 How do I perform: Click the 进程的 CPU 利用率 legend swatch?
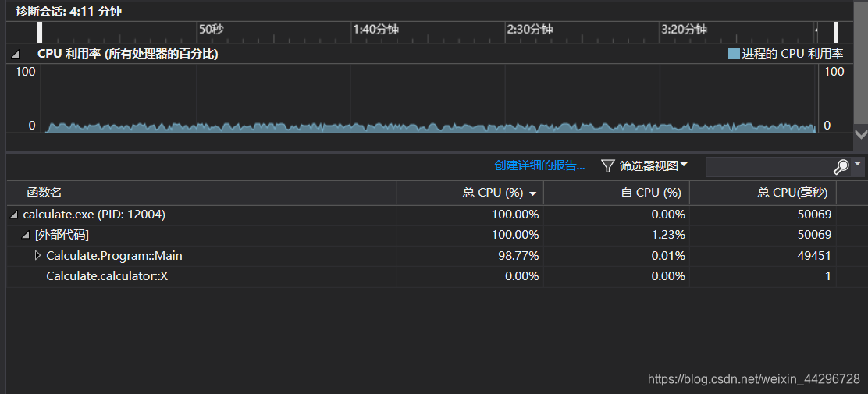click(734, 54)
